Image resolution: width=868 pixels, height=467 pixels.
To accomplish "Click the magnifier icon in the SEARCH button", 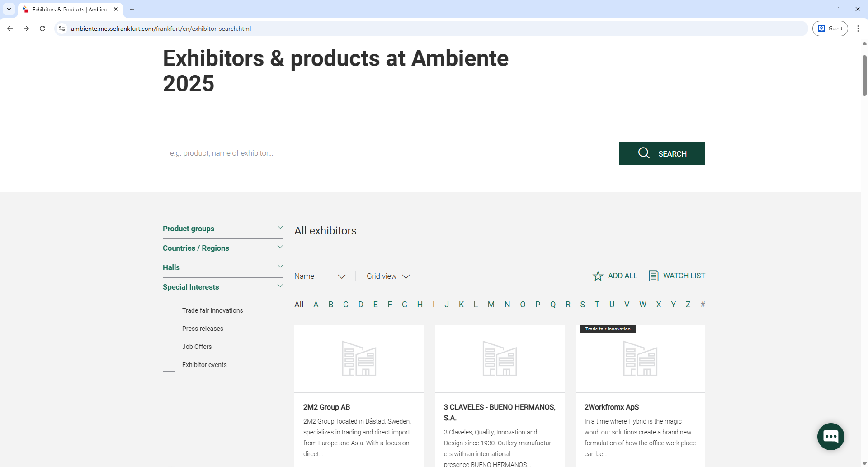I will [644, 153].
